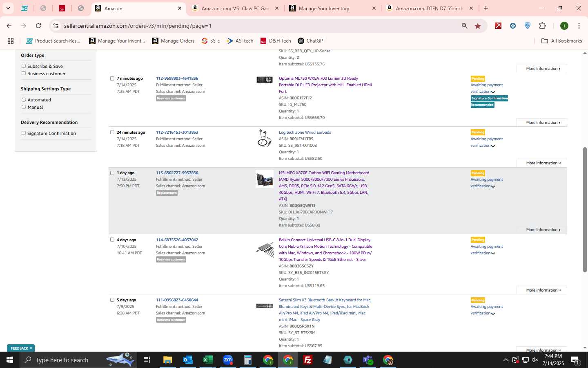This screenshot has height=368, width=588.
Task: Expand More information for the SS_B2B_QTY_UP-Sense order
Action: coord(541,69)
